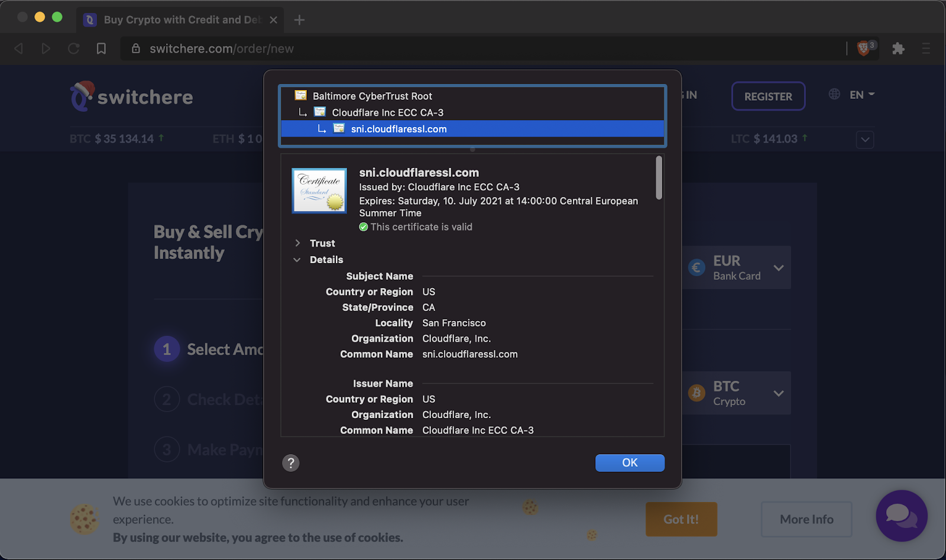Viewport: 946px width, 560px height.
Task: Click the LTC $141.03 price ticker
Action: (x=769, y=139)
